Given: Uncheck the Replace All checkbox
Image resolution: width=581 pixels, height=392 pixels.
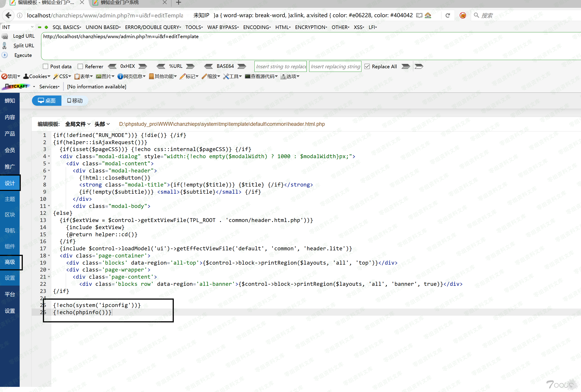Looking at the screenshot, I should 367,66.
